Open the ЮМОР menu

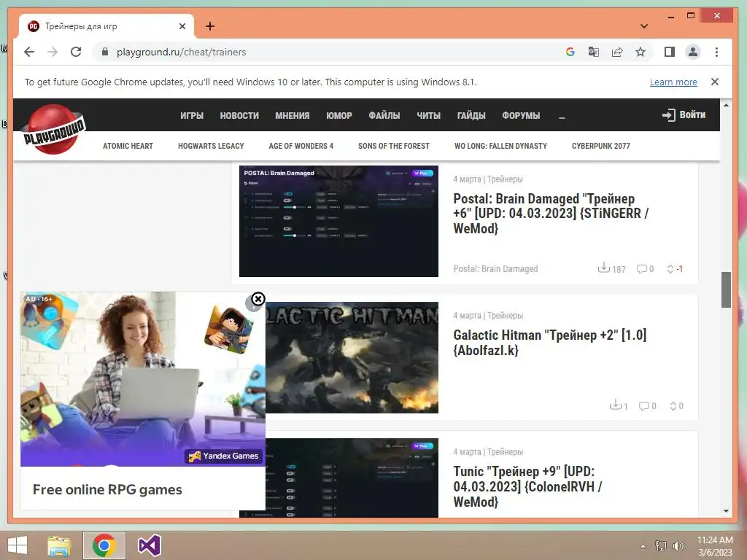click(x=338, y=115)
